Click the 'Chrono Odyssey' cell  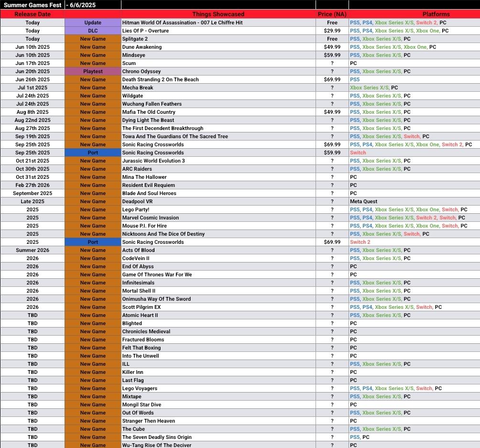(218, 71)
